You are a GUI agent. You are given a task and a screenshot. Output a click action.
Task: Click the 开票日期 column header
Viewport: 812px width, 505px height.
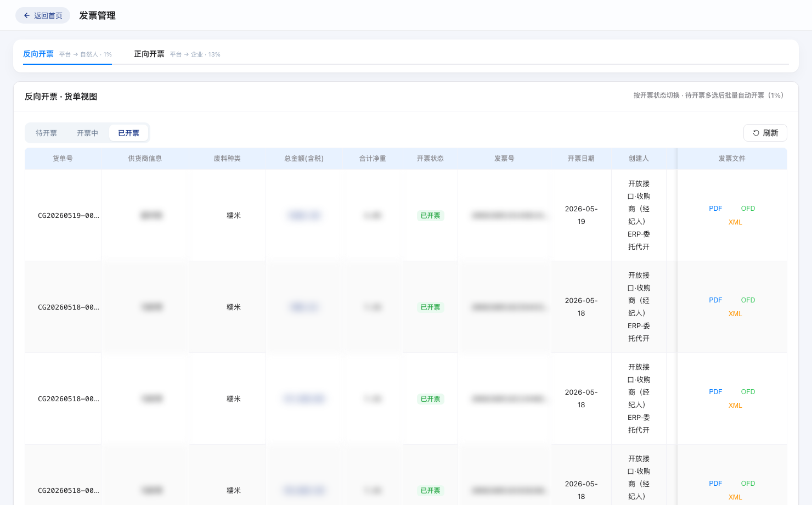581,159
